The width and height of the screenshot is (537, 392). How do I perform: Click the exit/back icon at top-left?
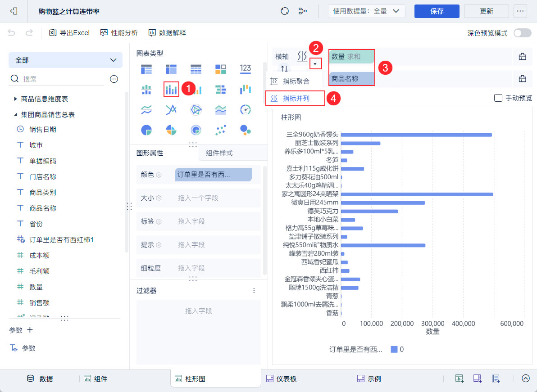click(x=14, y=11)
